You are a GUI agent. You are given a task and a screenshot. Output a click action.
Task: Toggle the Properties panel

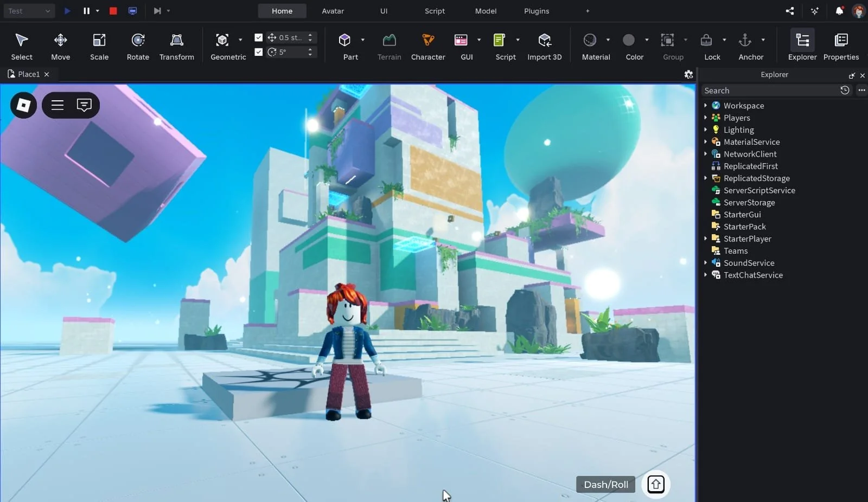tap(841, 47)
